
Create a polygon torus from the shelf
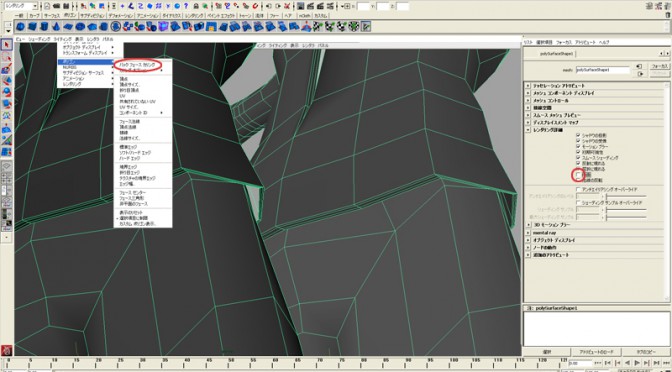click(x=79, y=27)
